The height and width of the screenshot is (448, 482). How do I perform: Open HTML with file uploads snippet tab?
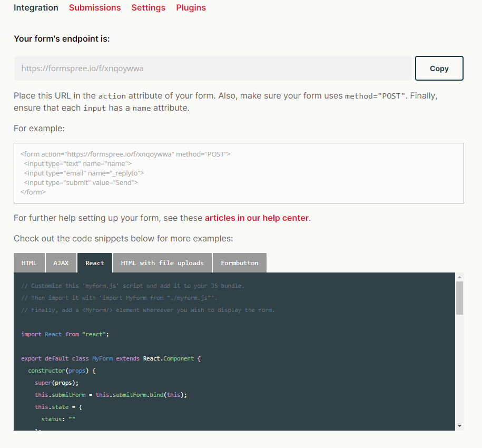(x=162, y=263)
